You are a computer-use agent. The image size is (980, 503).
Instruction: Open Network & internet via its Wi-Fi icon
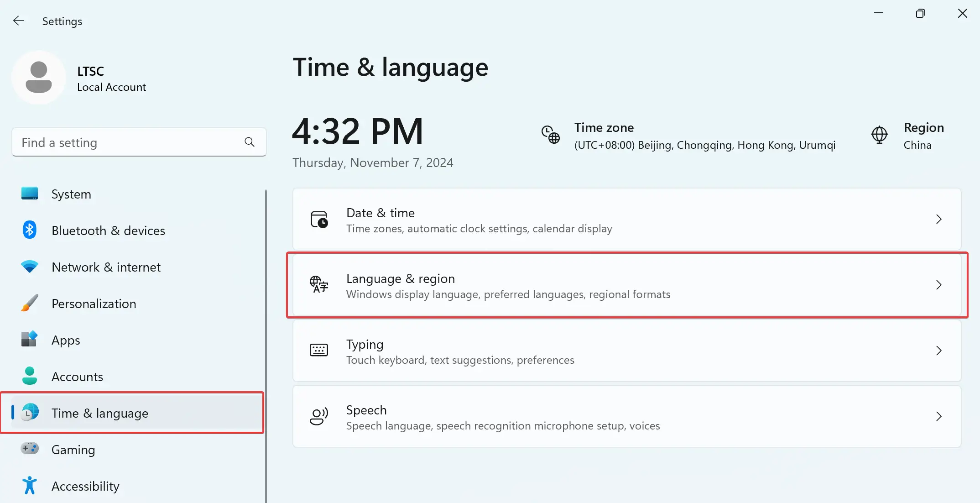(29, 267)
